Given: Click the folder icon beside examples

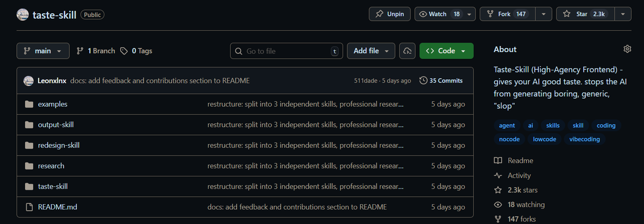Looking at the screenshot, I should point(29,104).
